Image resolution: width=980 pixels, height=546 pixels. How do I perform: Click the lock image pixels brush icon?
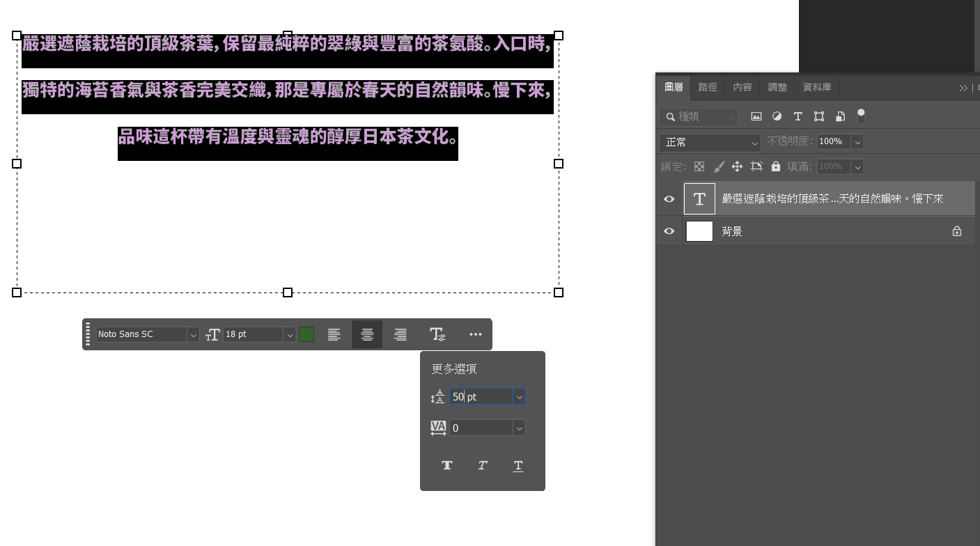[x=719, y=166]
